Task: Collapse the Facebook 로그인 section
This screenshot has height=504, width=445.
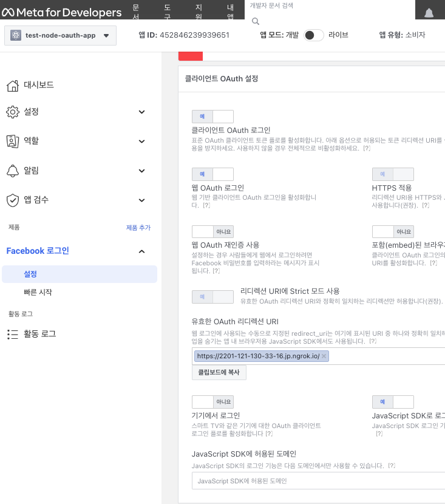Action: point(141,251)
